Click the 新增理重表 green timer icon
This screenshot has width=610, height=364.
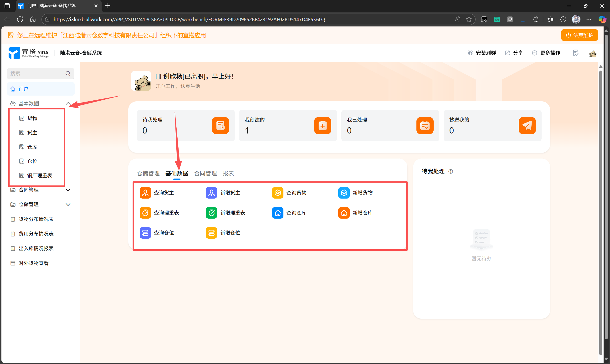coord(211,213)
